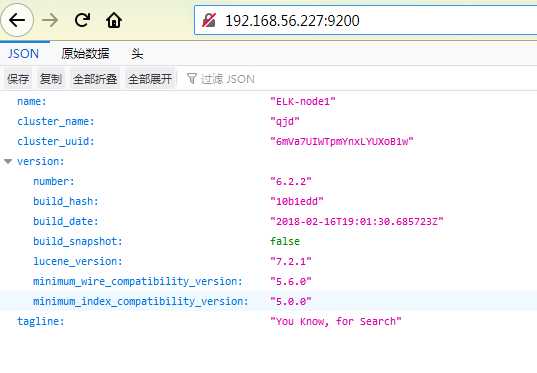This screenshot has width=537, height=373.
Task: Select the value "5.6.0"
Action: pos(291,281)
